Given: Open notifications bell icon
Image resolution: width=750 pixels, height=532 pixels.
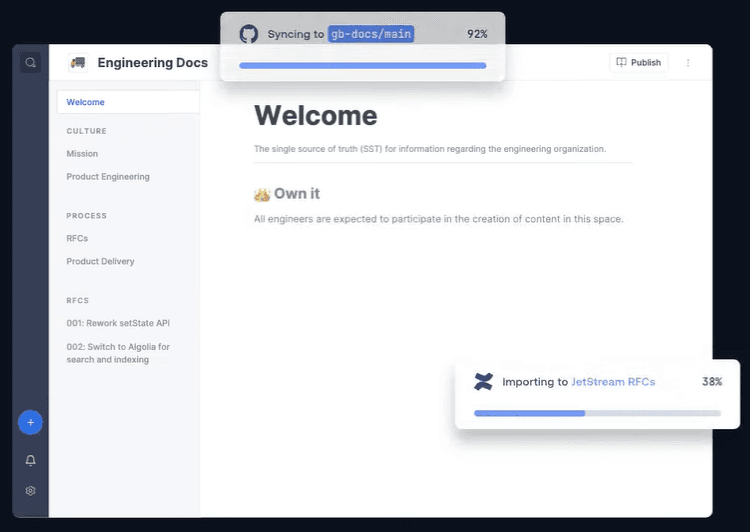Looking at the screenshot, I should pos(30,460).
